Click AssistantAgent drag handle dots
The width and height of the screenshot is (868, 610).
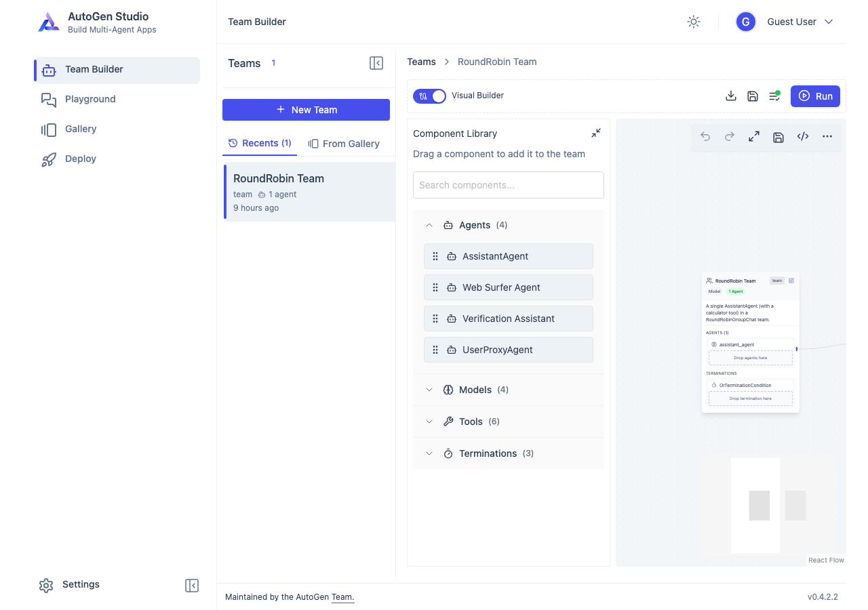435,256
